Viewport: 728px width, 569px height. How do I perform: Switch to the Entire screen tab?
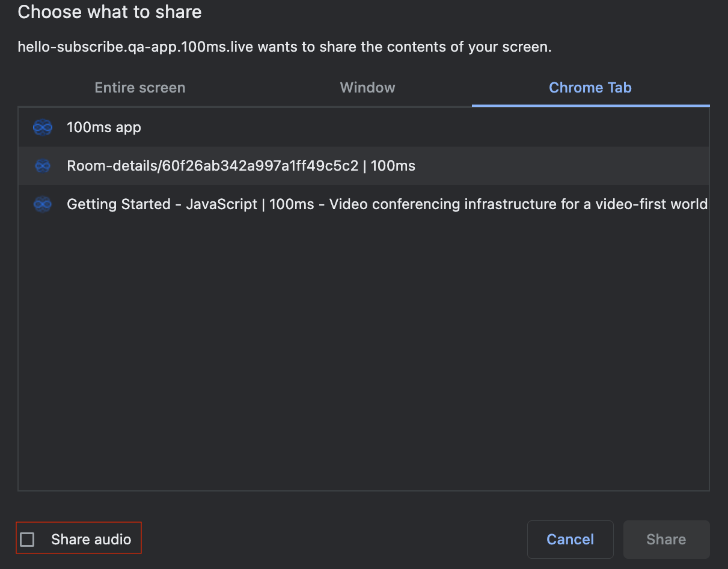(x=139, y=88)
